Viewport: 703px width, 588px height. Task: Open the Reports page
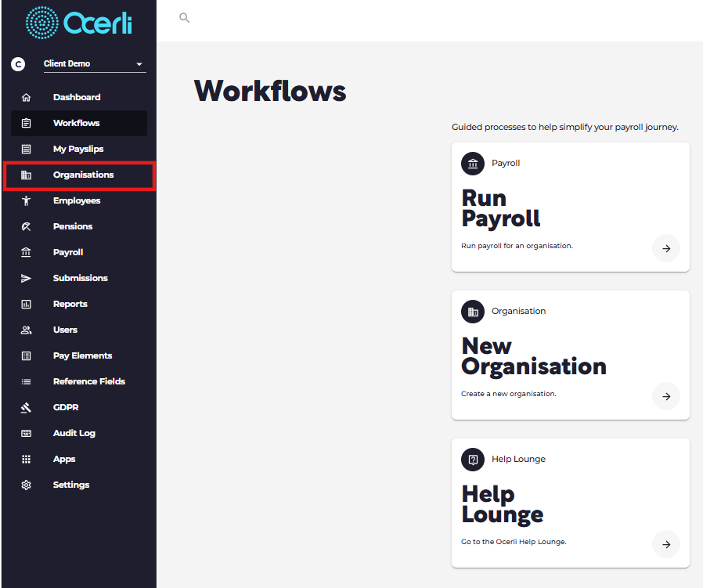coord(79,304)
